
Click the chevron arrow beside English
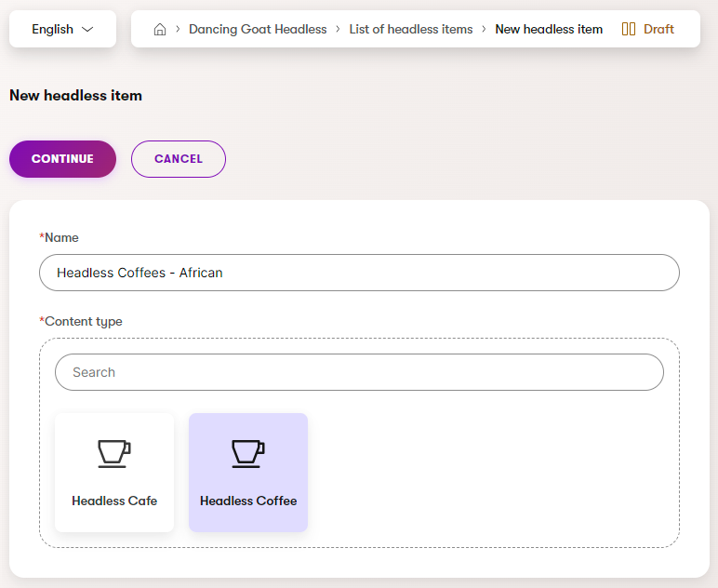tap(88, 29)
